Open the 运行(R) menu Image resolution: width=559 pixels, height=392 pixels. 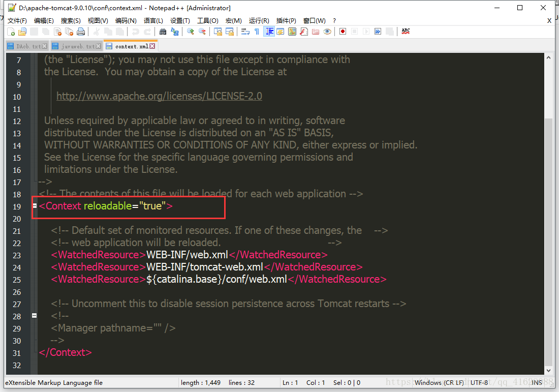[259, 21]
